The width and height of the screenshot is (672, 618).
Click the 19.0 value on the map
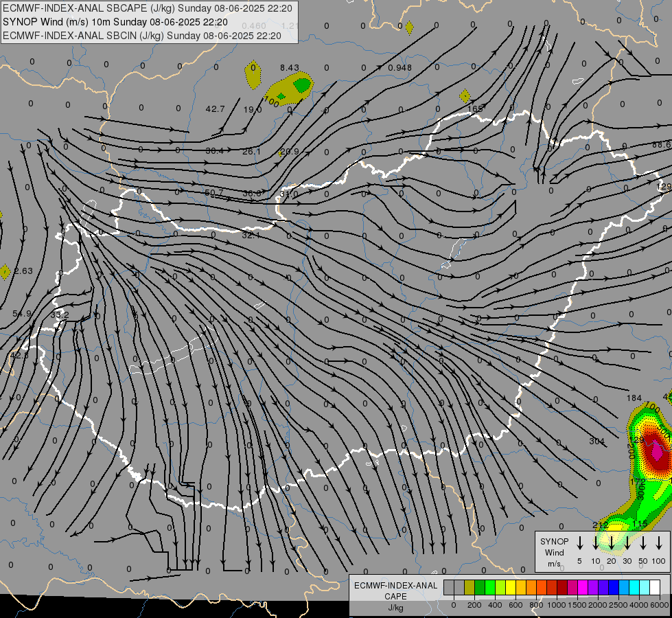pyautogui.click(x=253, y=110)
